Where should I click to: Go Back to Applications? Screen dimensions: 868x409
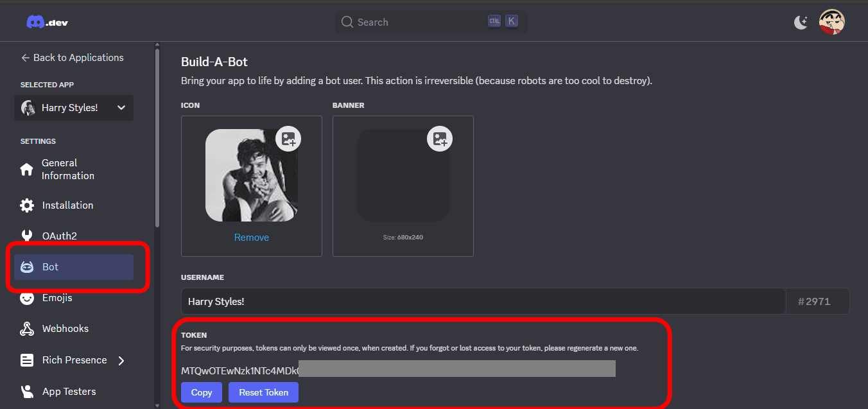(71, 57)
